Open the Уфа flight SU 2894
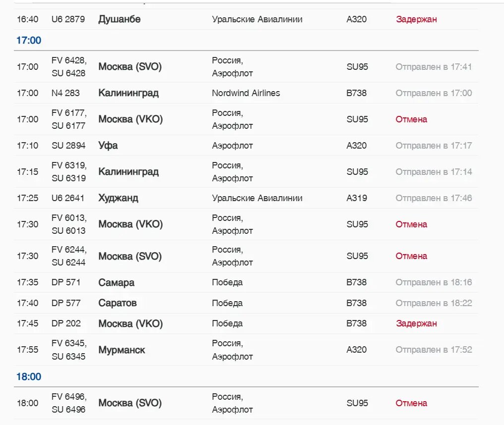The image size is (504, 425). click(x=108, y=146)
